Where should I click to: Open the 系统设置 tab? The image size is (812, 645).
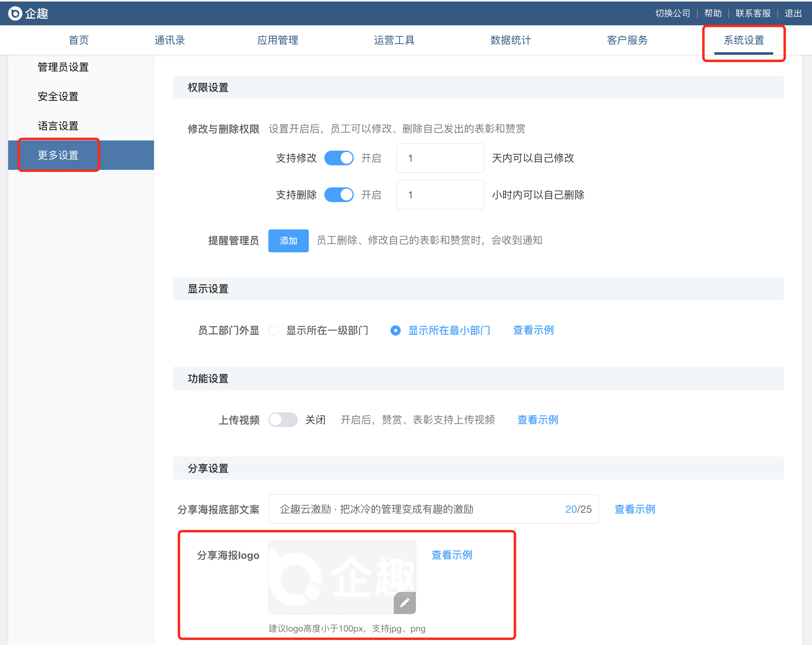(x=743, y=40)
